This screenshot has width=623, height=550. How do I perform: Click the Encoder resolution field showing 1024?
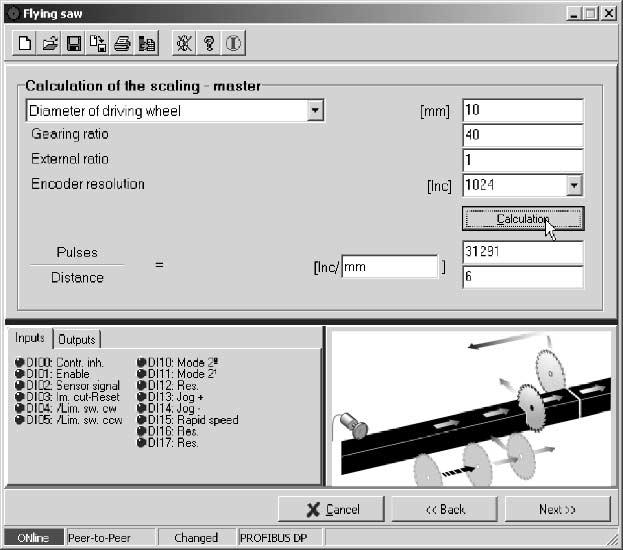[515, 185]
